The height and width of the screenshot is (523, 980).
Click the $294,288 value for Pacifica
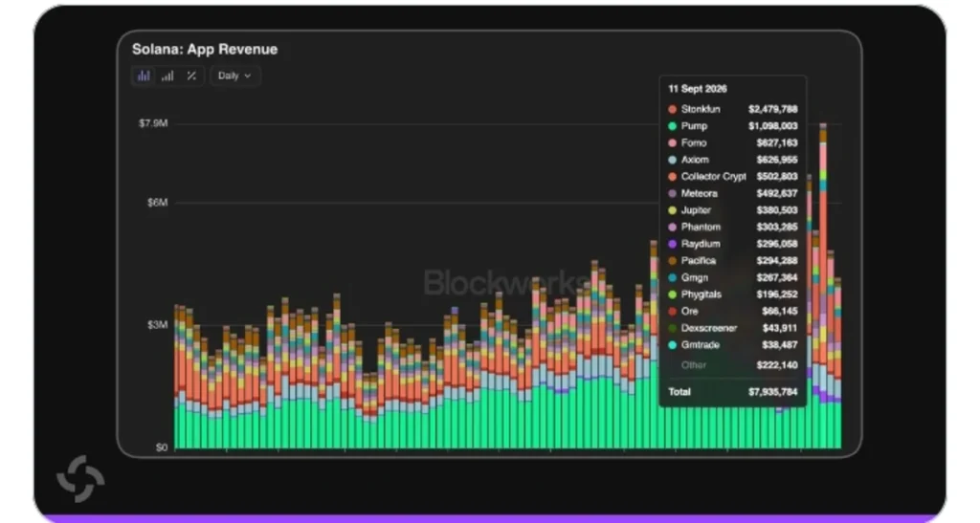[777, 260]
